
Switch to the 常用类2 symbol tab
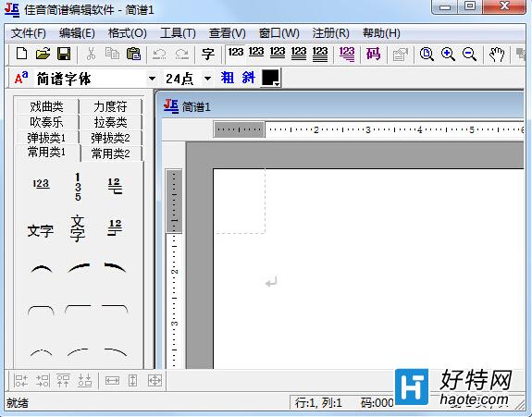110,153
